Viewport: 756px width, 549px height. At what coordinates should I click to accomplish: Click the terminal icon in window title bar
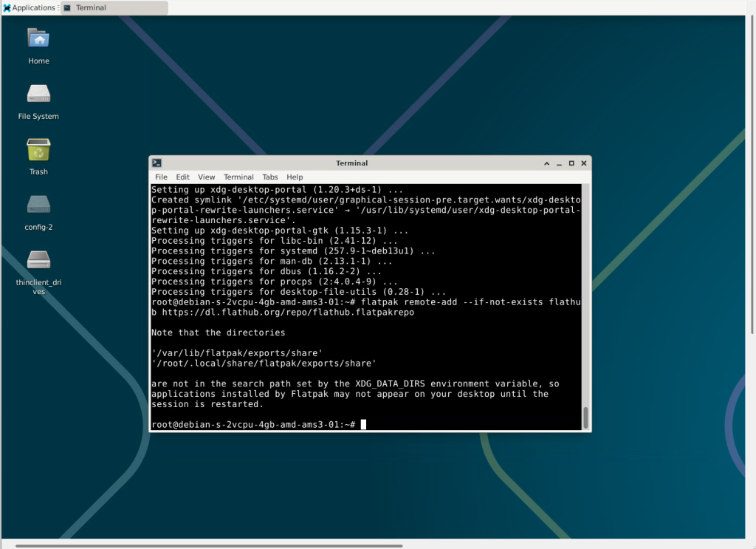click(157, 163)
